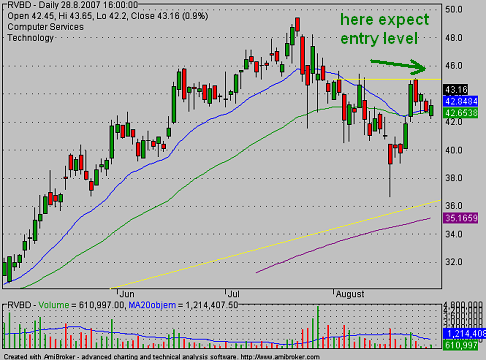Click the highest red candle near 49

pyautogui.click(x=297, y=24)
